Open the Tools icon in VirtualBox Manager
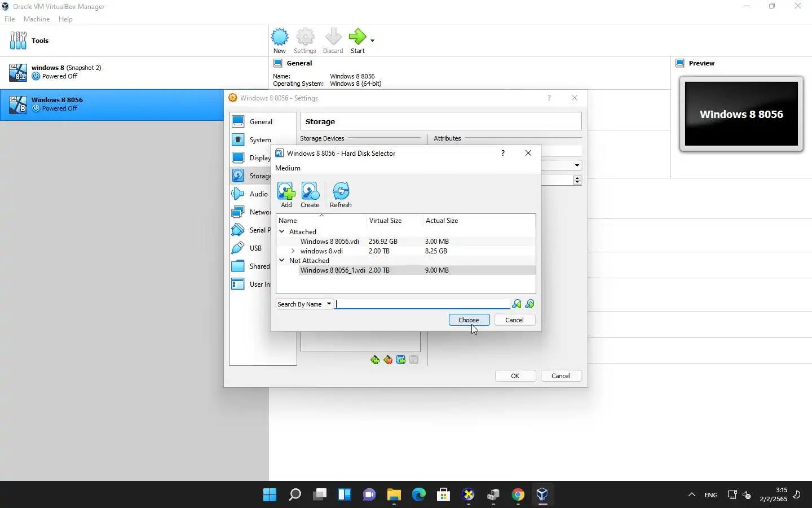This screenshot has width=812, height=508. tap(18, 41)
